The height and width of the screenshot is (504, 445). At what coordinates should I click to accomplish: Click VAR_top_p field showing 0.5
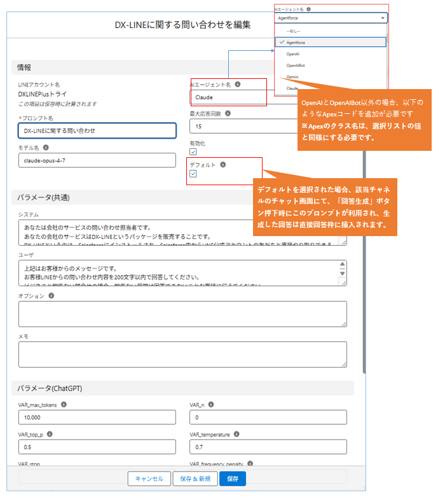(97, 447)
